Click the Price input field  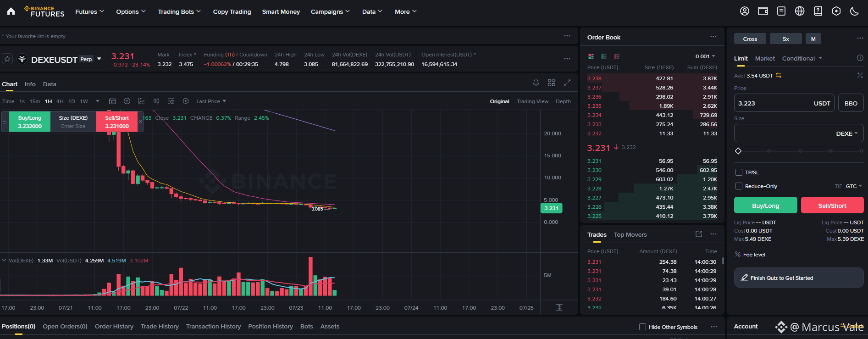coord(784,103)
